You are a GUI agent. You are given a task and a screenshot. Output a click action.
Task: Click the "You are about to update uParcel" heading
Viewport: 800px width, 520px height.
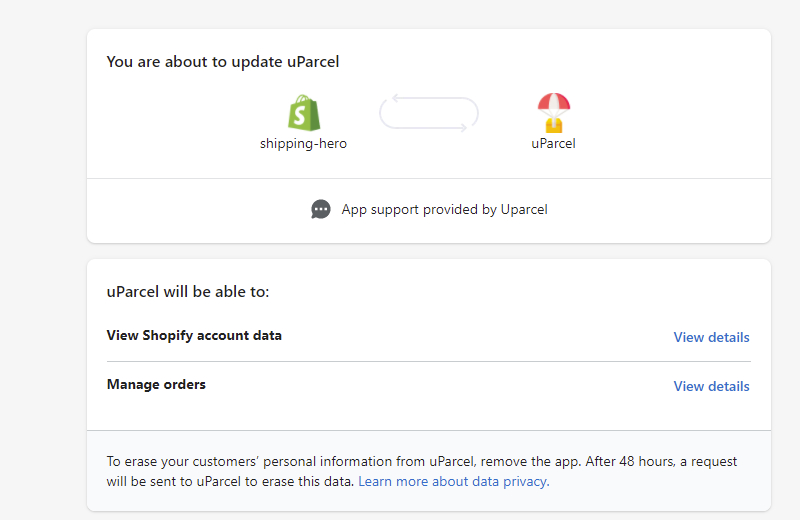click(x=222, y=62)
